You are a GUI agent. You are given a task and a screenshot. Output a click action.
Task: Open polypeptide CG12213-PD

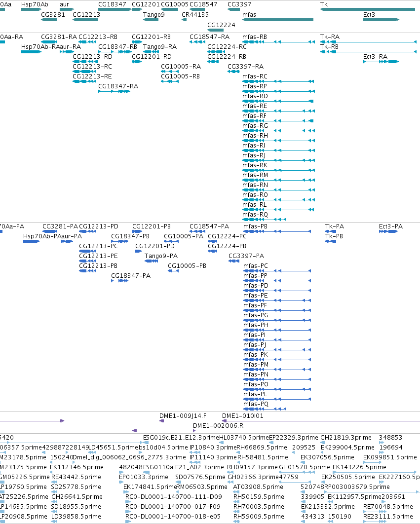[x=99, y=226]
